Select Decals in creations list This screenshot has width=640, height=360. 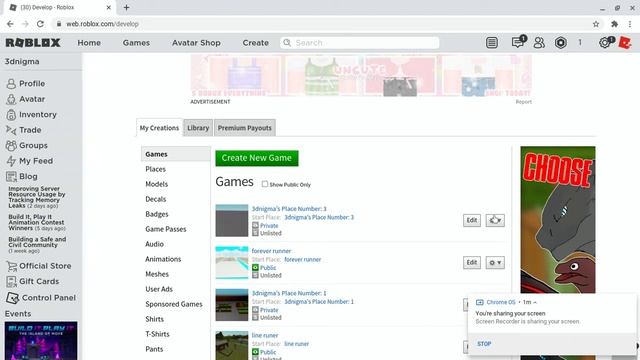pos(156,199)
